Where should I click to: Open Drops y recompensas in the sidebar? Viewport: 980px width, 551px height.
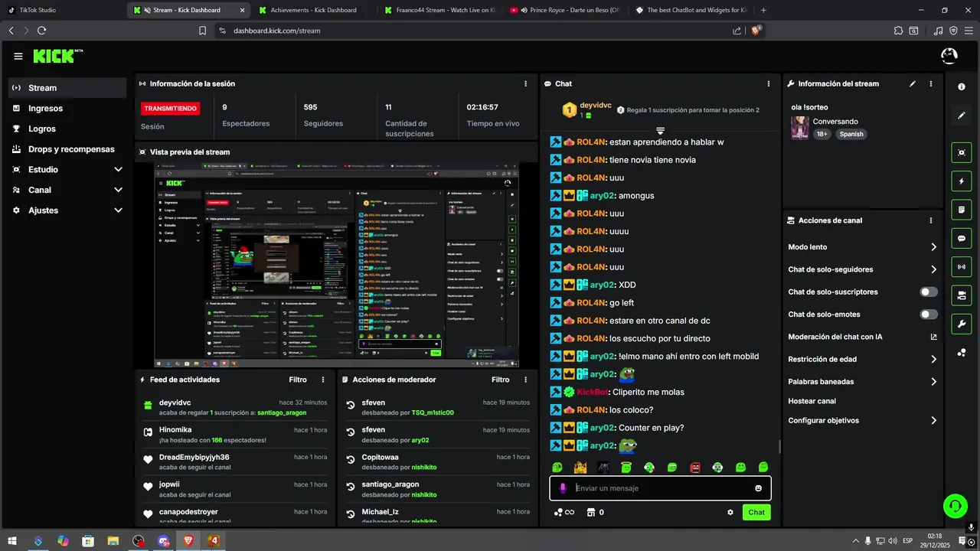point(67,149)
